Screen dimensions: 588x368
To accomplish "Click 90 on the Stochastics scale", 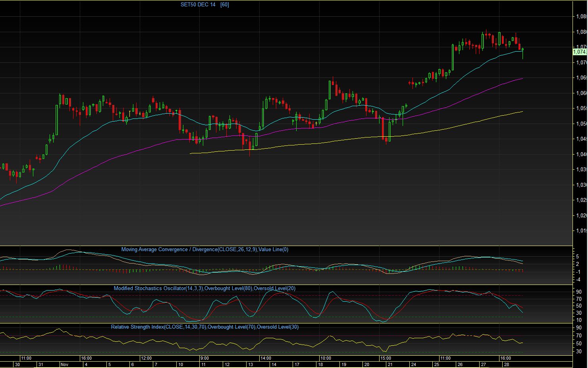I will 579,292.
